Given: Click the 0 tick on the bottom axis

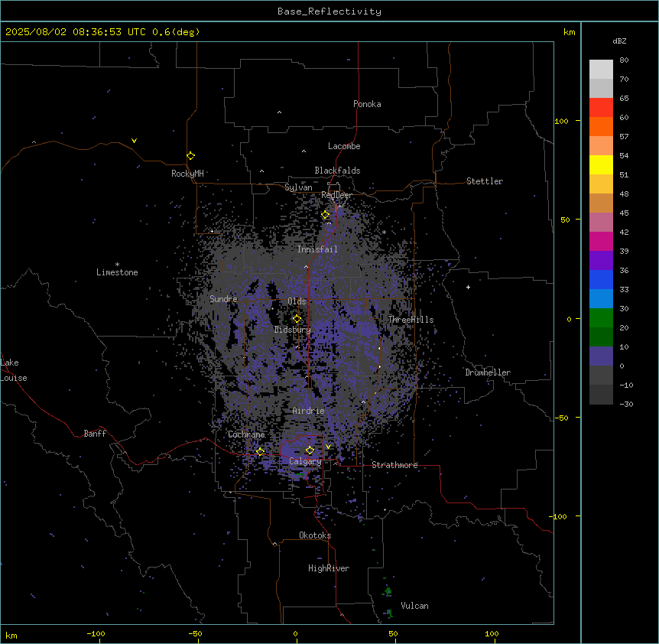Looking at the screenshot, I should (x=295, y=633).
